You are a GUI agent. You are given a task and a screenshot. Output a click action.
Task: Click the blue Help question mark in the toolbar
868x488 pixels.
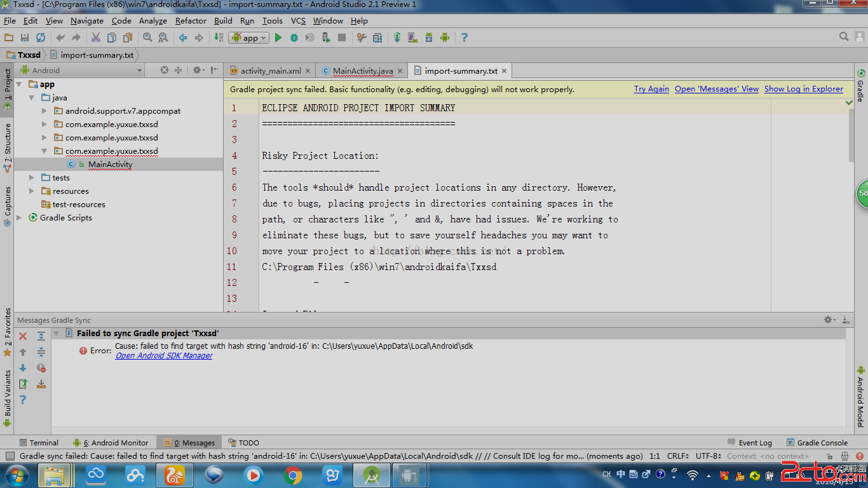tap(464, 37)
